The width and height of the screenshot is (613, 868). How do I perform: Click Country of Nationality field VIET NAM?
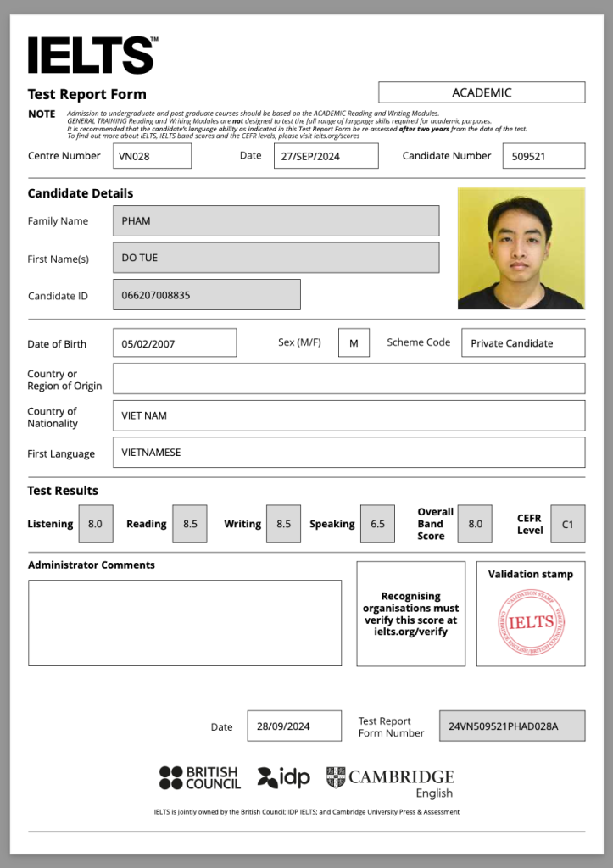[348, 415]
